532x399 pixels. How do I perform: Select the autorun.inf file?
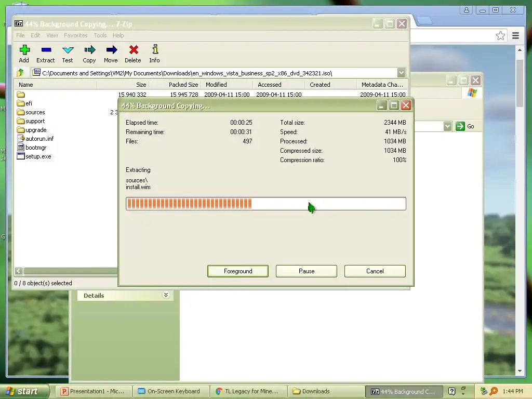pos(35,139)
